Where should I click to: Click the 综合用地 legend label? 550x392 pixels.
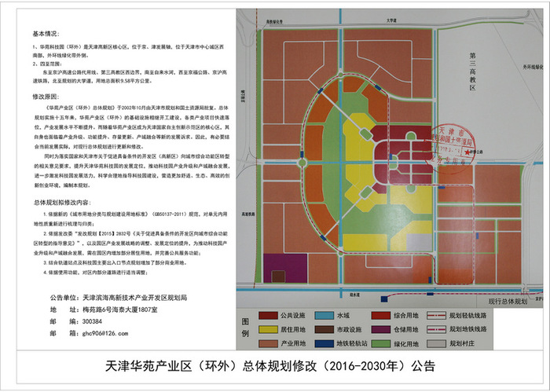coord(406,315)
